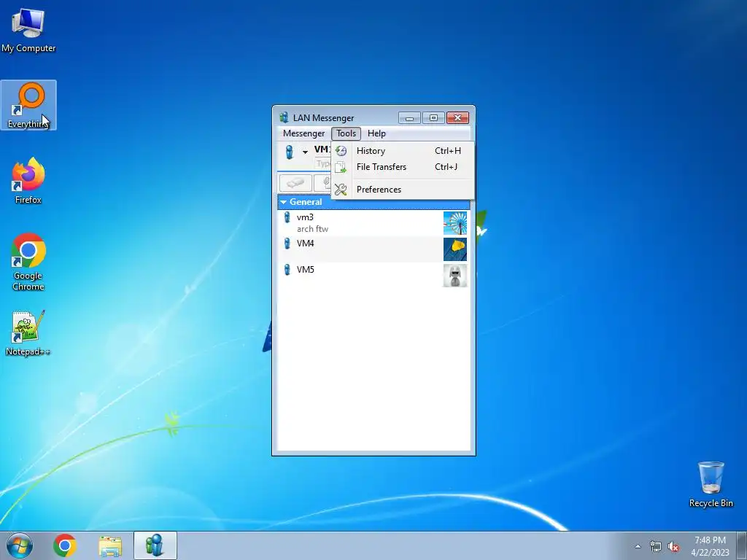
Task: Select the Everything desktop shortcut
Action: (28, 105)
